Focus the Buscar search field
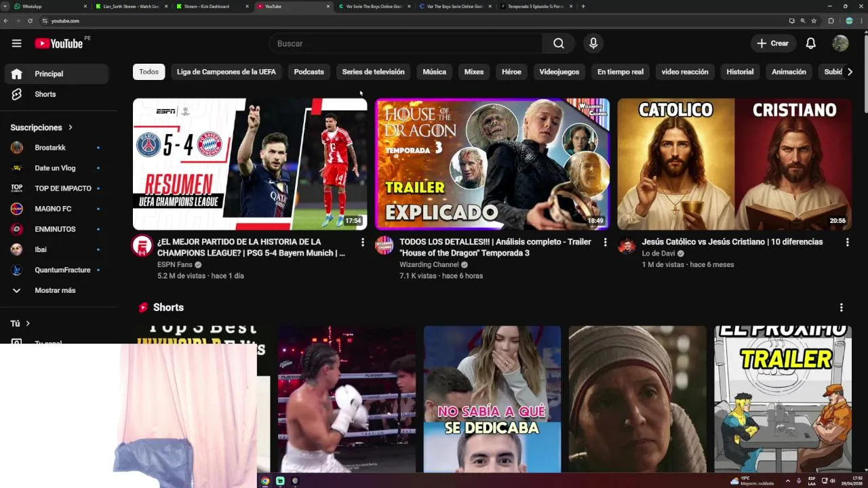Image resolution: width=868 pixels, height=488 pixels. point(406,43)
